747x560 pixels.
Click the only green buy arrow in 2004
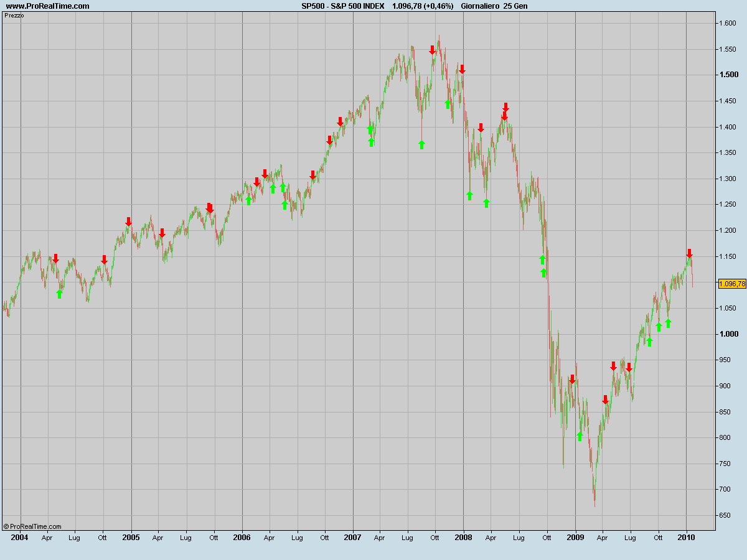[x=59, y=294]
